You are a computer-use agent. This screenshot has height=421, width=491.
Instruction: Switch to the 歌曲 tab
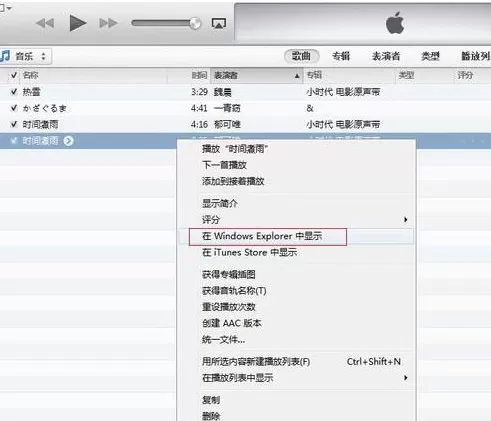tap(302, 56)
